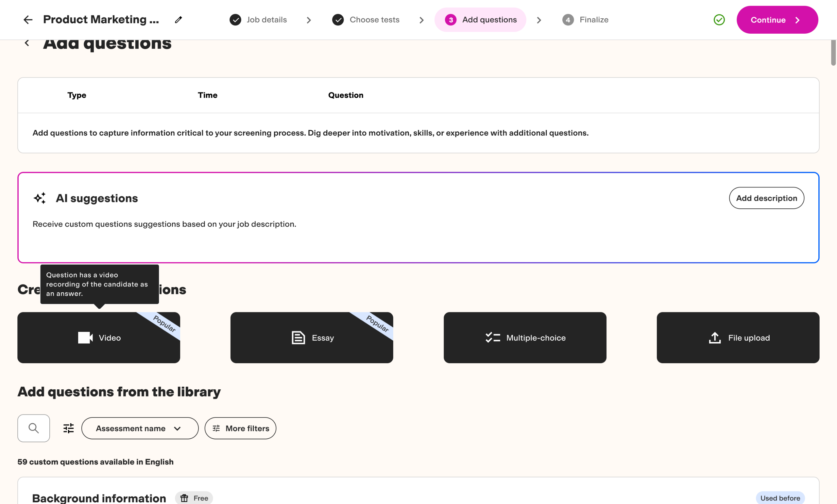Open More filters options
837x504 pixels.
click(240, 428)
